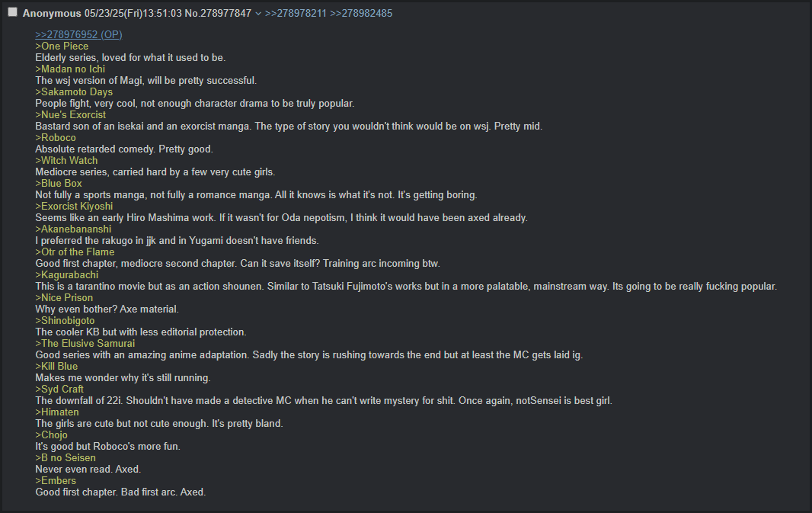Tick the checkbox beside the Anonymous post
The width and height of the screenshot is (812, 513).
click(x=12, y=12)
